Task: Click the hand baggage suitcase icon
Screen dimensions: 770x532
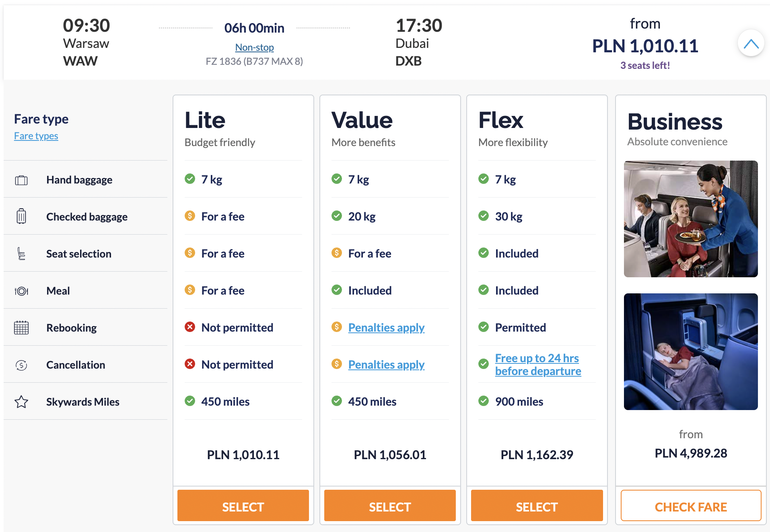Action: (x=21, y=180)
